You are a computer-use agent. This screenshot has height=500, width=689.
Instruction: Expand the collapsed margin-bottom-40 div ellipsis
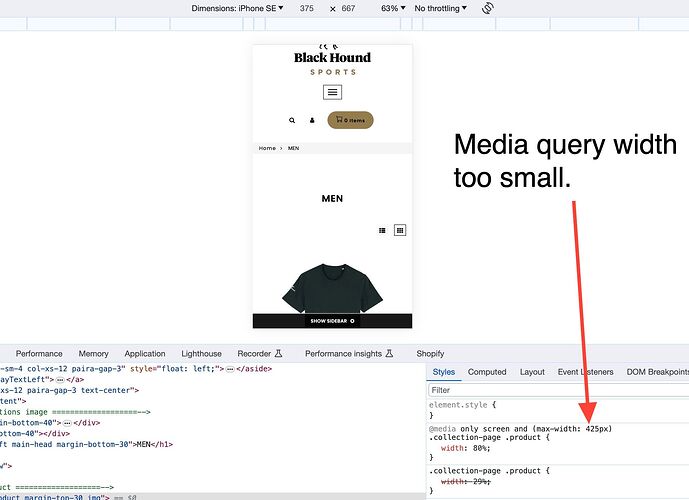coord(67,423)
